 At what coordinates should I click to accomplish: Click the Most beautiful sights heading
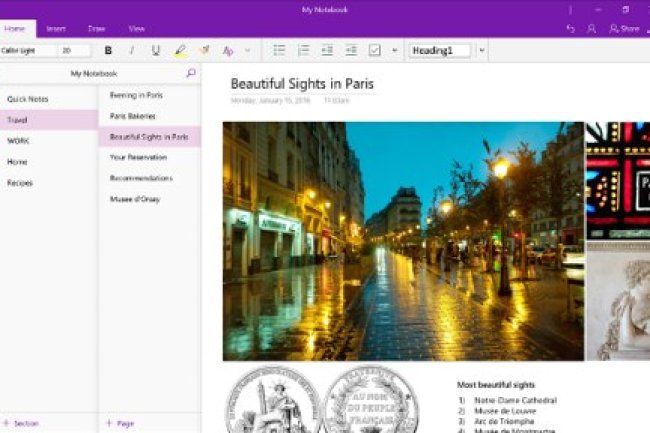click(496, 385)
